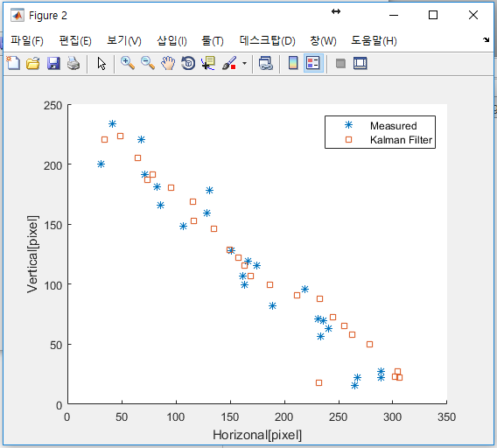This screenshot has width=497, height=448.
Task: Open the 데스크탑(D) menu
Action: [267, 40]
